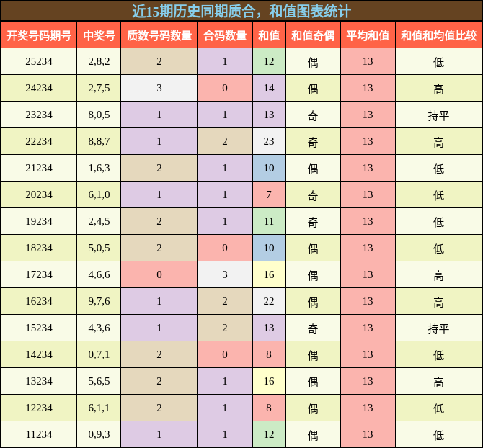Select the 质数号码数量 column header
The height and width of the screenshot is (448, 483).
click(159, 35)
